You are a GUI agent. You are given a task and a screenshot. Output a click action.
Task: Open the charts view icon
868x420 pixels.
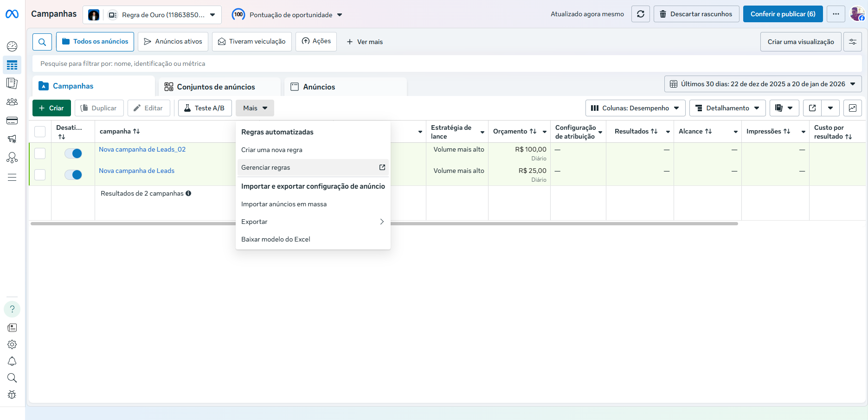[x=852, y=108]
